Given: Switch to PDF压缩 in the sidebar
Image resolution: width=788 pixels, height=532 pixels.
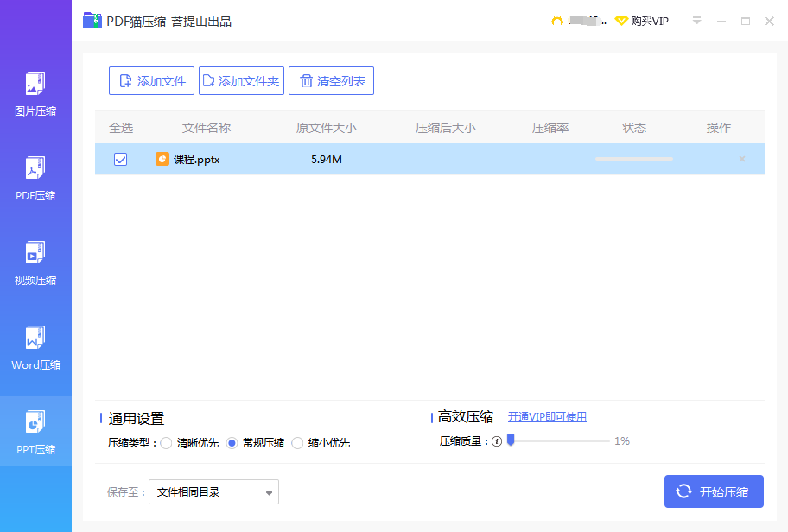Looking at the screenshot, I should [x=35, y=179].
